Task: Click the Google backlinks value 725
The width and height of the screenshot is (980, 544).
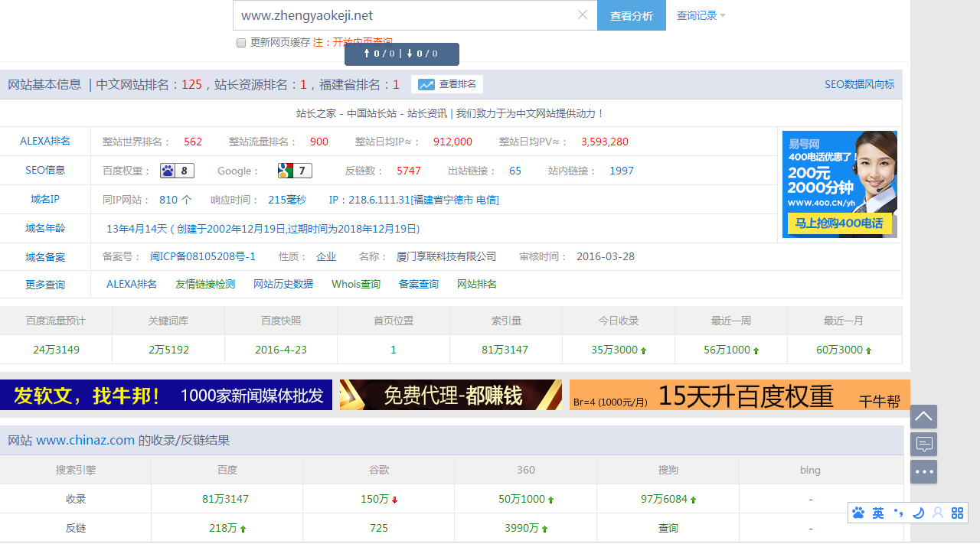Action: [x=378, y=528]
